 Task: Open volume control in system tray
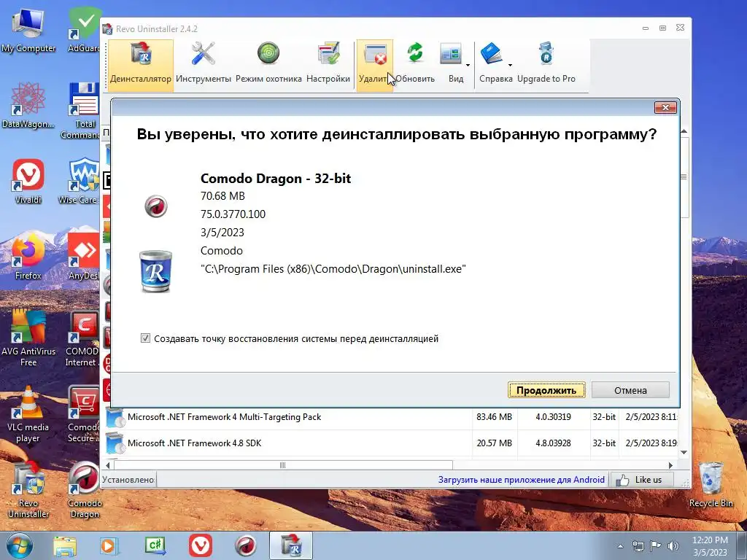tap(673, 546)
